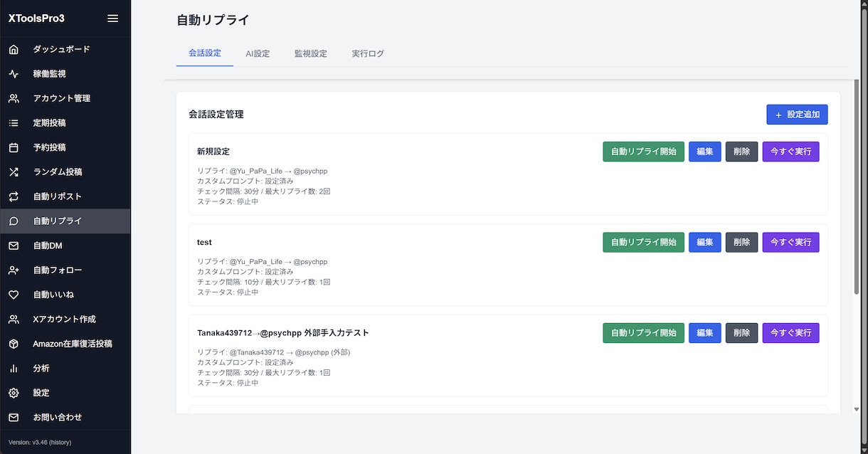The image size is (868, 454).
Task: Open Amazon在庫復活投稿 in the sidebar
Action: 65,344
